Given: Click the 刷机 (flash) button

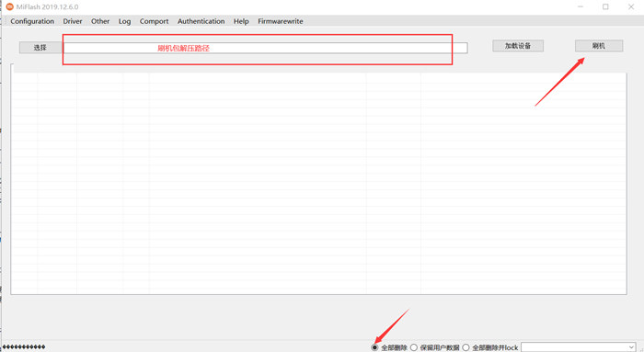Looking at the screenshot, I should (599, 46).
